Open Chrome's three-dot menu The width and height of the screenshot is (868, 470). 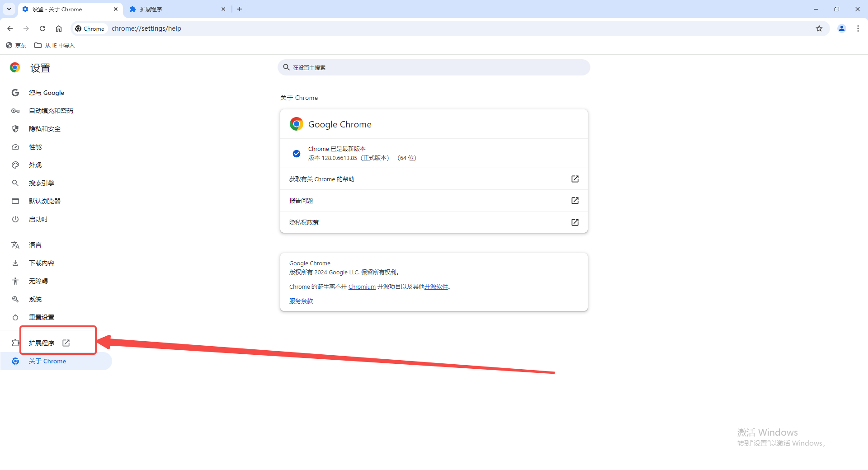(x=858, y=28)
